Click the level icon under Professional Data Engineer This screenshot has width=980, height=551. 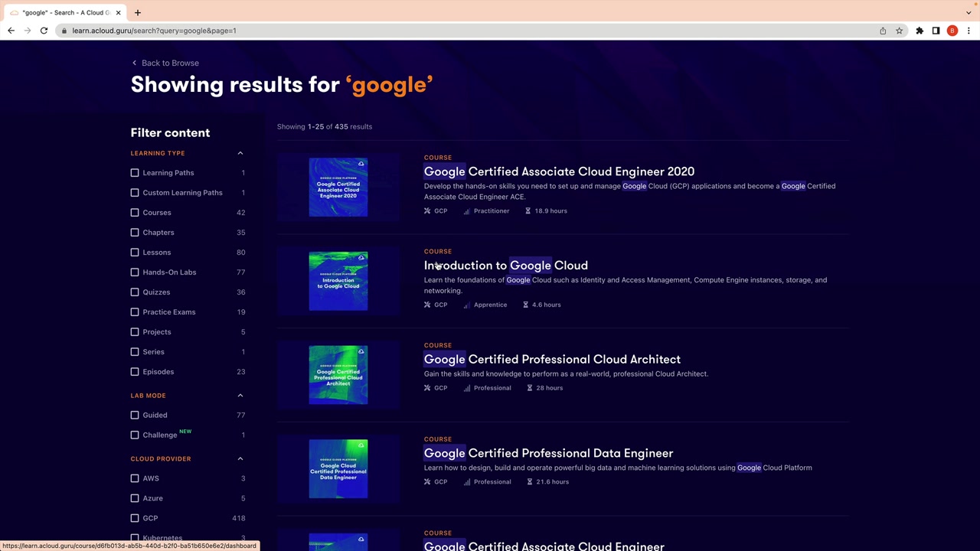tap(466, 482)
